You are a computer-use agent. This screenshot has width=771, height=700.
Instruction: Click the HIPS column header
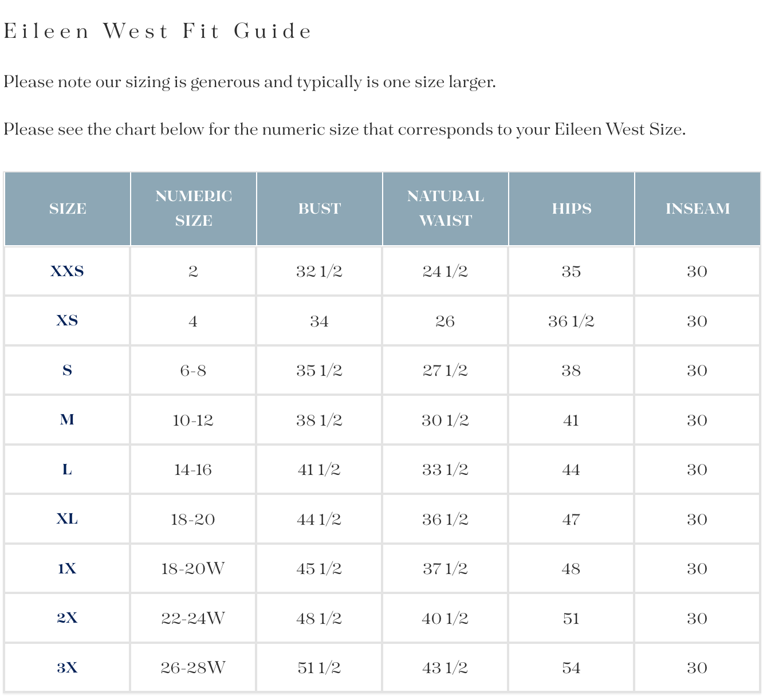(572, 209)
